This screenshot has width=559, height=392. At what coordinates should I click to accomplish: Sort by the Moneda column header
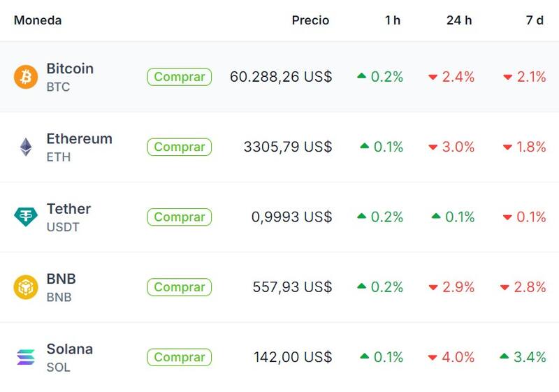tap(38, 20)
